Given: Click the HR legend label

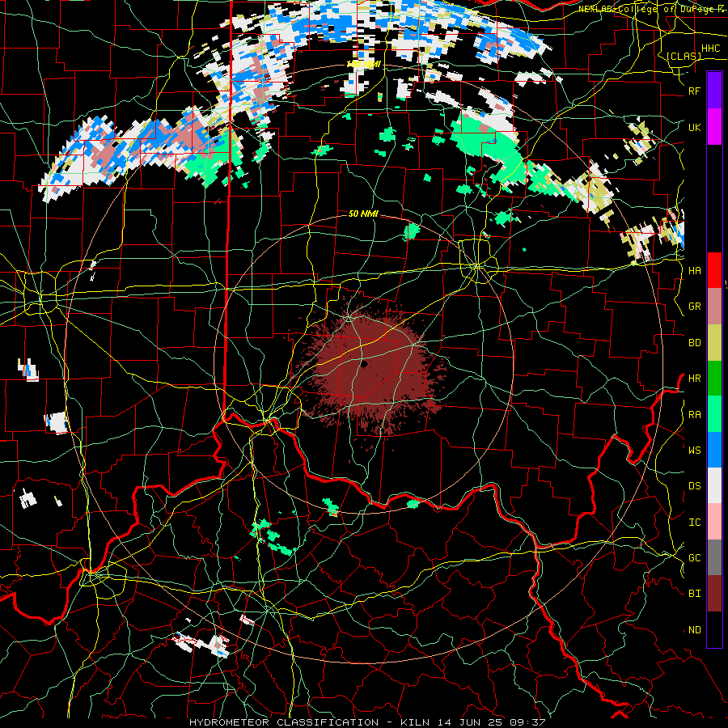Looking at the screenshot, I should [694, 379].
